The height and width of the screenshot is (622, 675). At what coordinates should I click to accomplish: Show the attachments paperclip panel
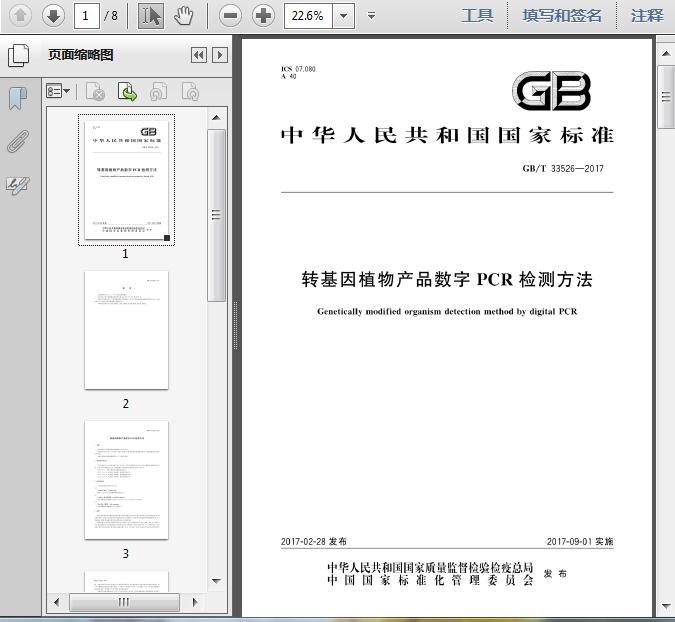(x=18, y=141)
